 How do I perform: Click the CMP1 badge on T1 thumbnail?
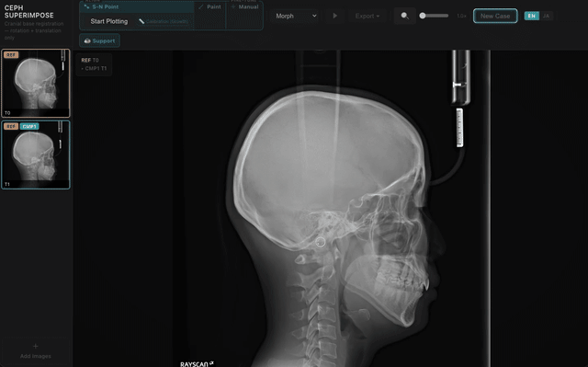29,126
